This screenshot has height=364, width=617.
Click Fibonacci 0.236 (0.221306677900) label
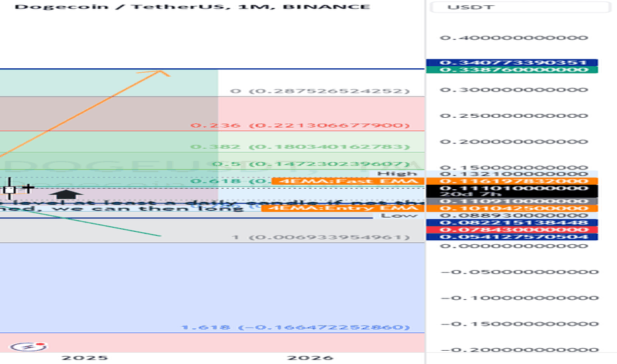301,126
